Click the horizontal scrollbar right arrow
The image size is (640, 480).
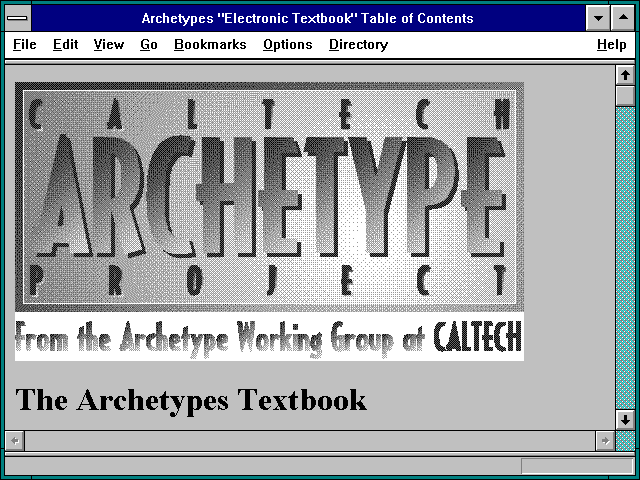coord(605,441)
